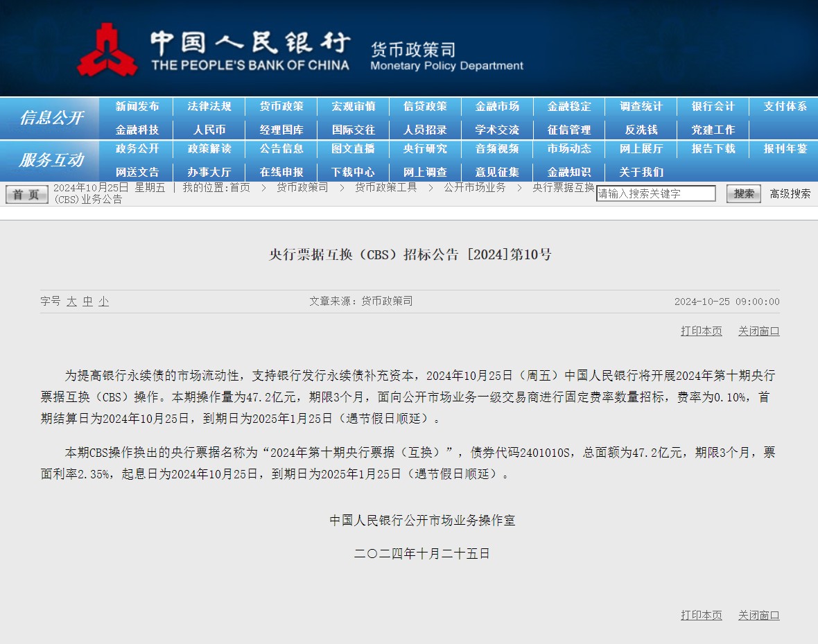Click 首页 link in breadcrumb trail

[240, 187]
